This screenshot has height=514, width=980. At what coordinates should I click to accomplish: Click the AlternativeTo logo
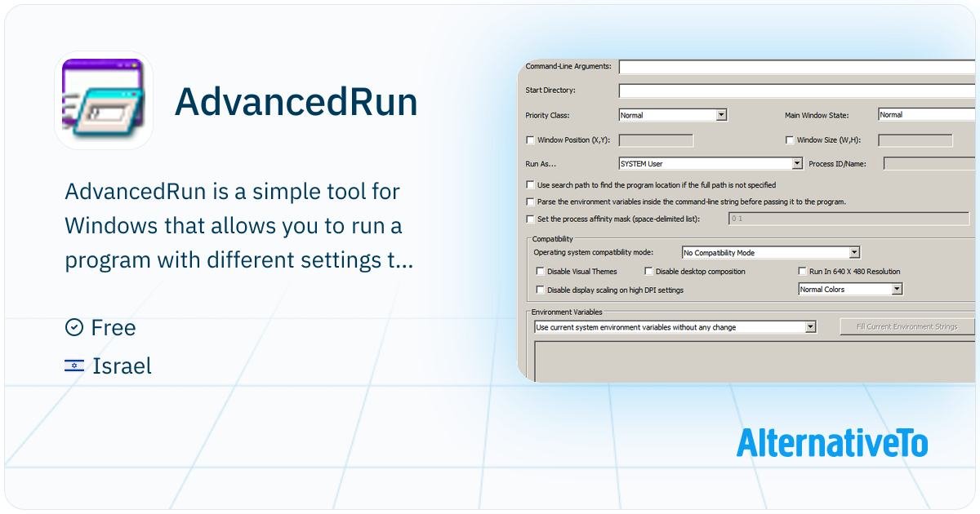(832, 443)
